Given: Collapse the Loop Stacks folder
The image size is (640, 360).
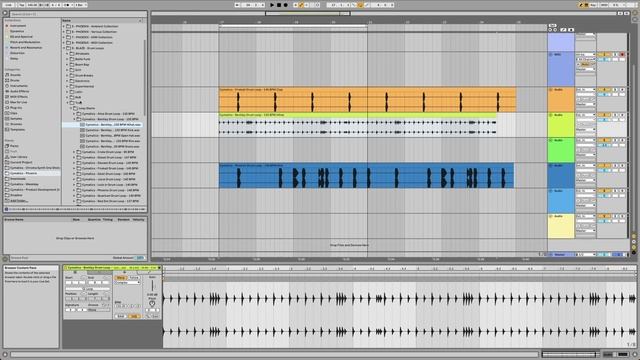Looking at the screenshot, I should point(71,108).
